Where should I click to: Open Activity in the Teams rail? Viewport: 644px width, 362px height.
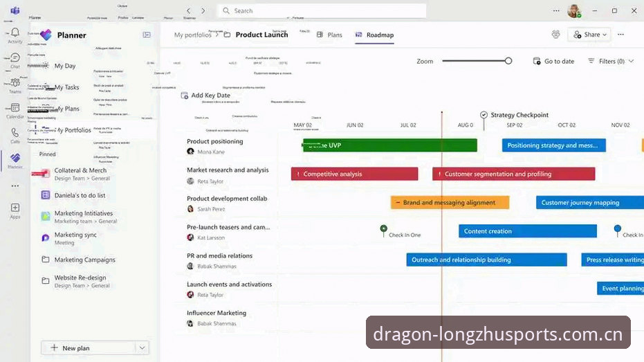point(15,35)
